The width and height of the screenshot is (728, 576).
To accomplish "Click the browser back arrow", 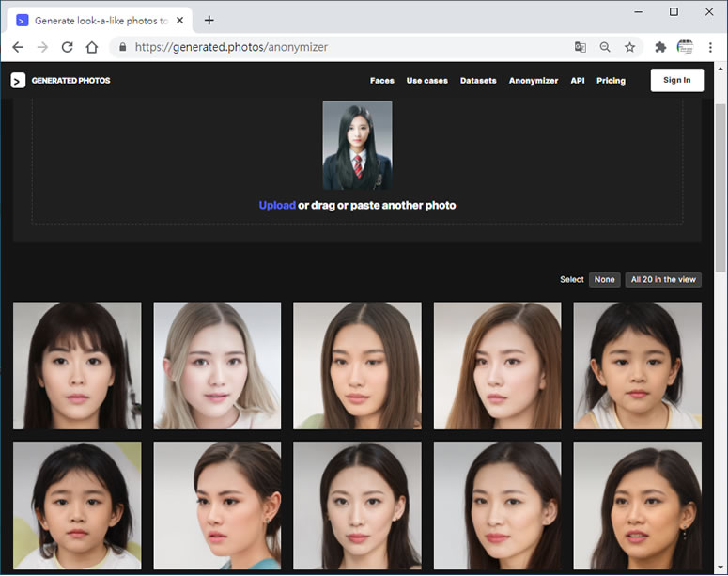I will click(x=18, y=47).
